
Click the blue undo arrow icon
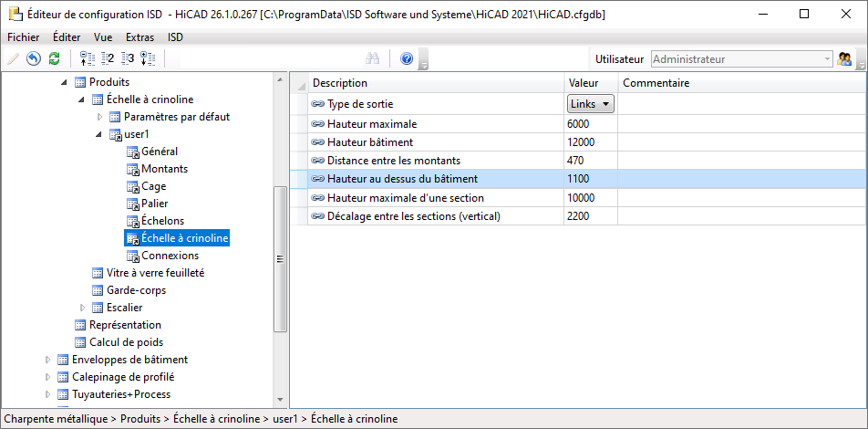point(34,58)
